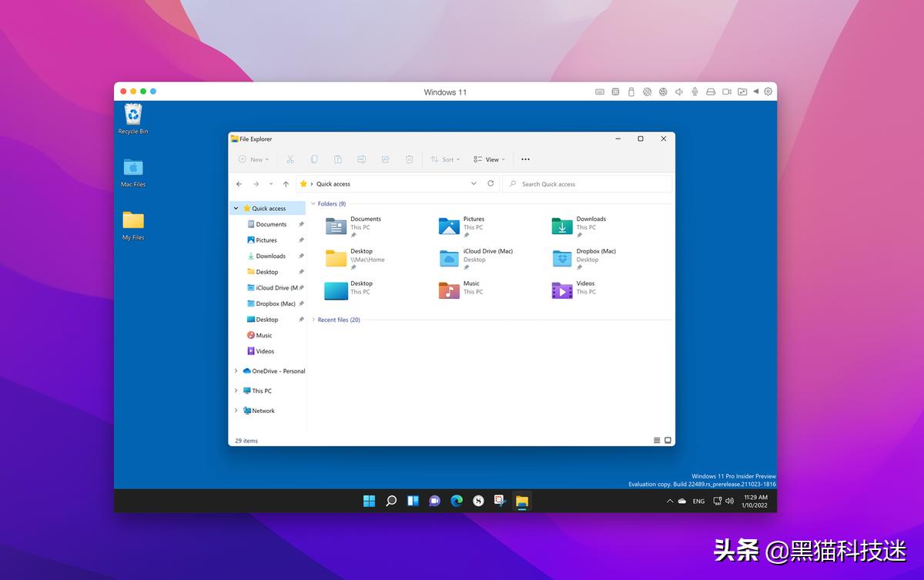
Task: Switch to large icons view in status bar
Action: (x=667, y=439)
